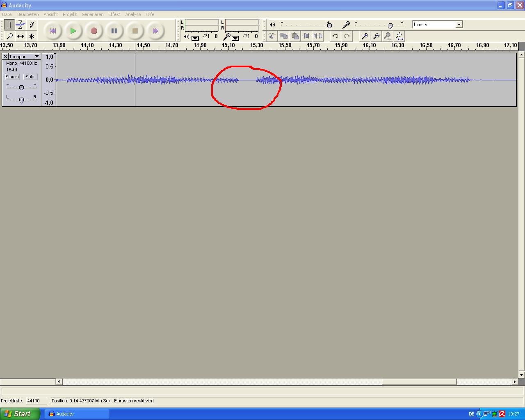The width and height of the screenshot is (525, 420).
Task: Click the Silence selection icon
Action: [318, 36]
